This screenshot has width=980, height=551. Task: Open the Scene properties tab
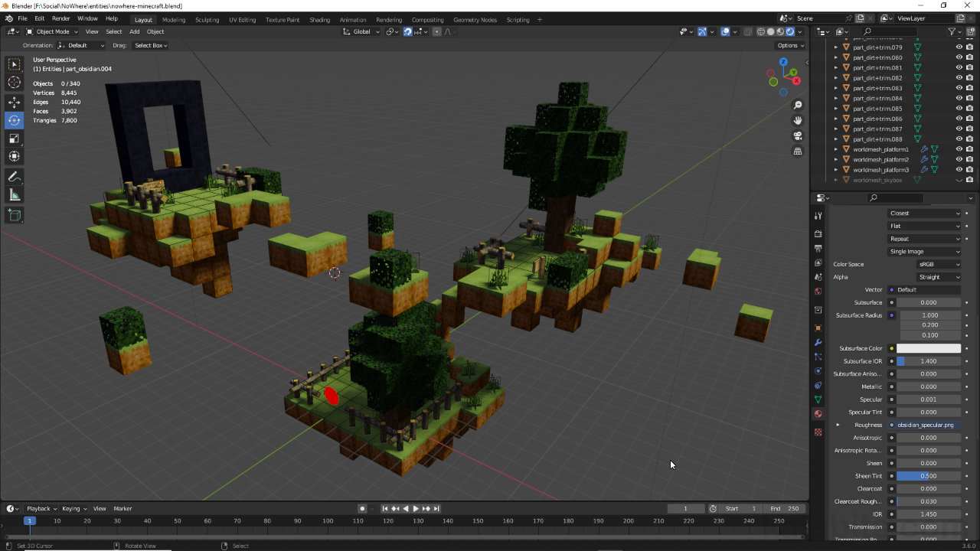pyautogui.click(x=818, y=278)
